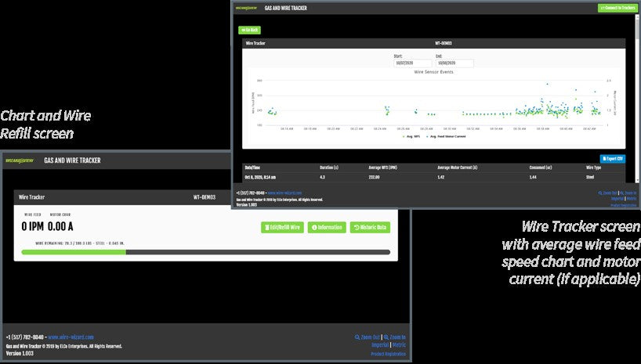This screenshot has height=364, width=641.
Task: Click Zoom Out in chart screen footer
Action: click(x=607, y=193)
